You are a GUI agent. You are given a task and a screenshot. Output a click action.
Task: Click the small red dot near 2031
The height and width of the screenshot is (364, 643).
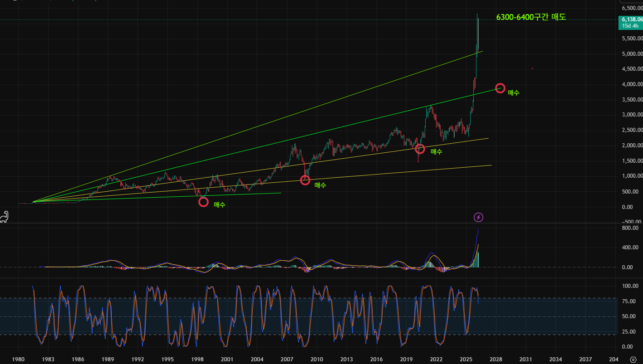(532, 68)
